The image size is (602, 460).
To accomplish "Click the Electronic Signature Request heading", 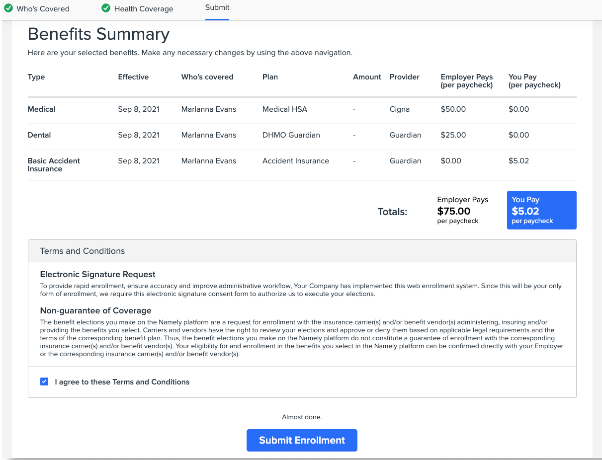I will 98,273.
